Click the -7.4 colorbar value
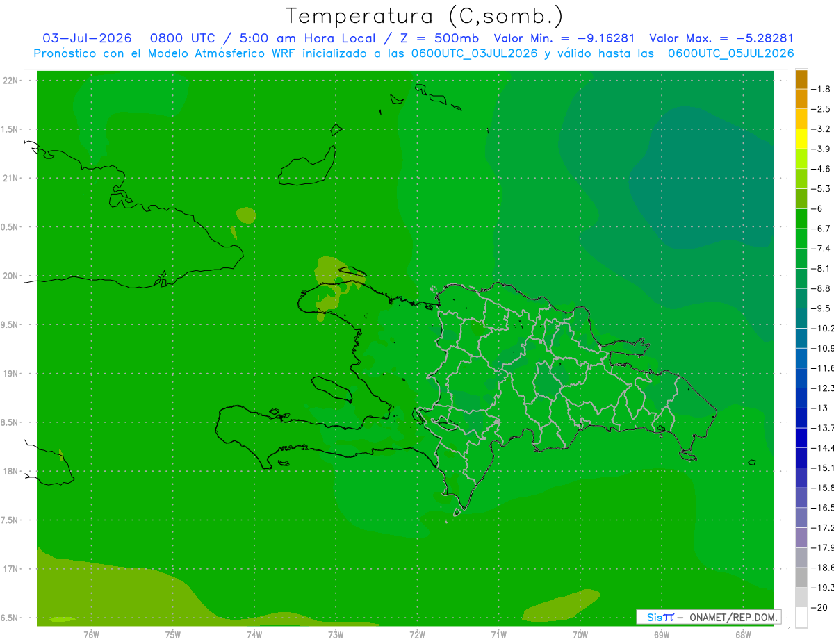 (x=821, y=249)
